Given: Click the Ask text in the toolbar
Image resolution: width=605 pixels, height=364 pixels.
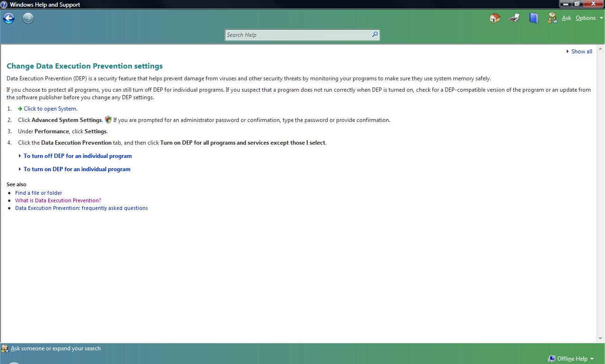Looking at the screenshot, I should pyautogui.click(x=566, y=18).
